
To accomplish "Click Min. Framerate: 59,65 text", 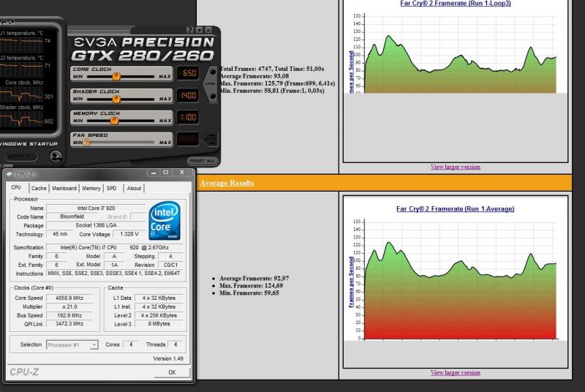I will 249,293.
